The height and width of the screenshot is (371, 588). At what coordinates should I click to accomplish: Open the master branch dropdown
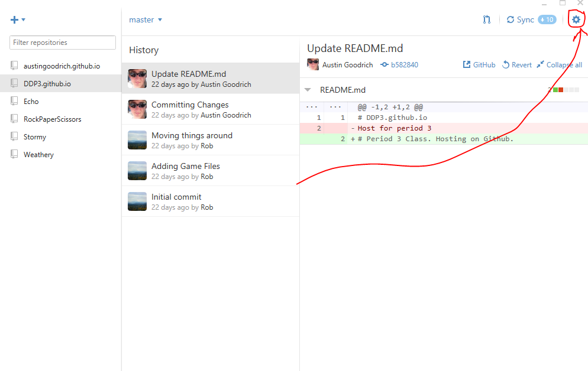click(146, 19)
